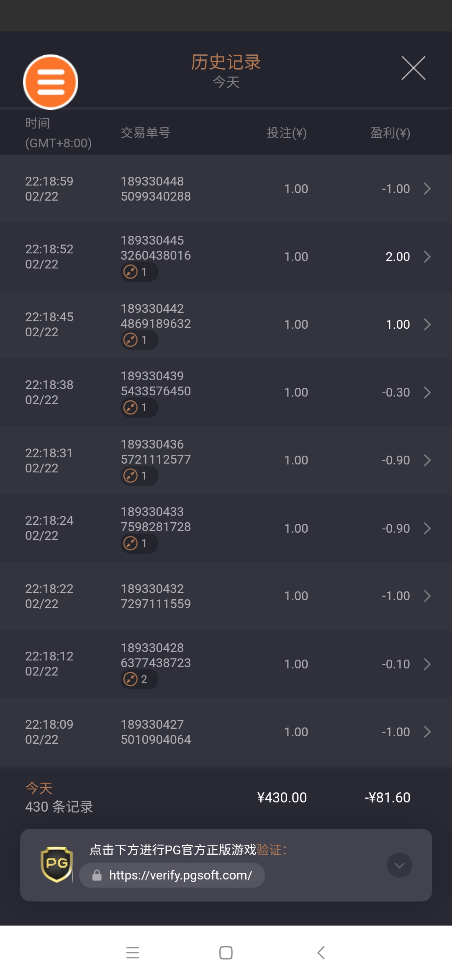Tap the 盈利(¥) column header

tap(390, 133)
